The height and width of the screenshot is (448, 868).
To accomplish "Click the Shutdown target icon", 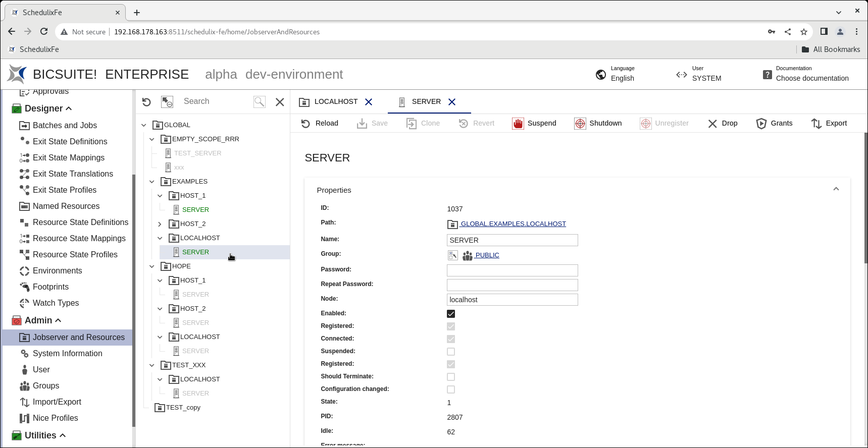I will 580,124.
